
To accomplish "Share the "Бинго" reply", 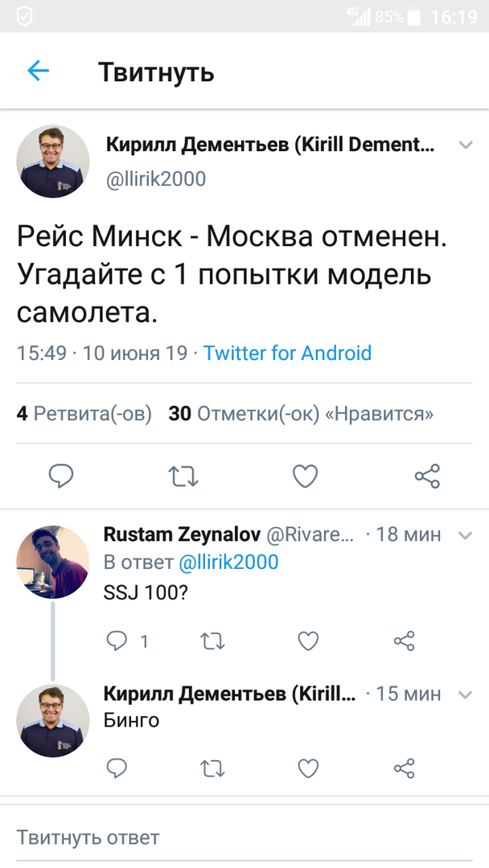I will pos(404,768).
